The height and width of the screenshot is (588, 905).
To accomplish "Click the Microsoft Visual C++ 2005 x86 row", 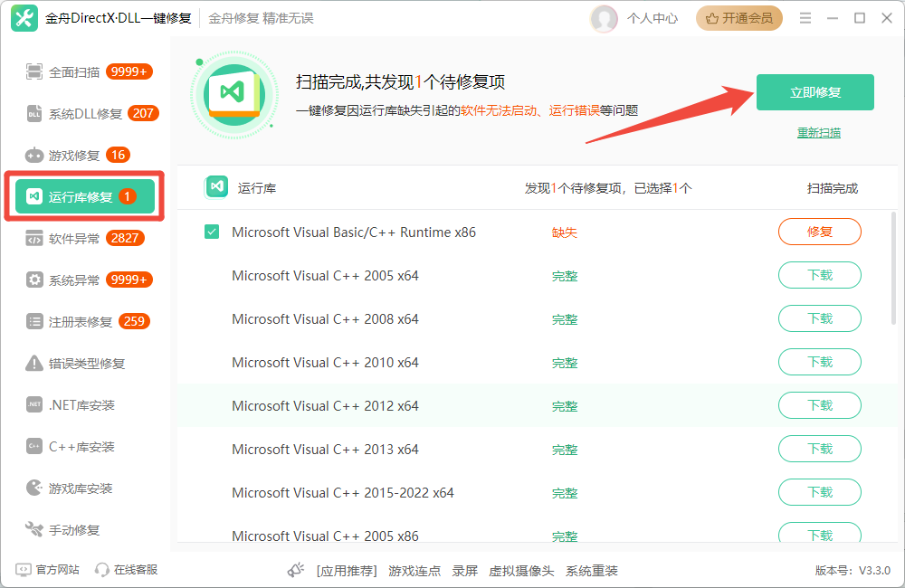I will click(536, 532).
